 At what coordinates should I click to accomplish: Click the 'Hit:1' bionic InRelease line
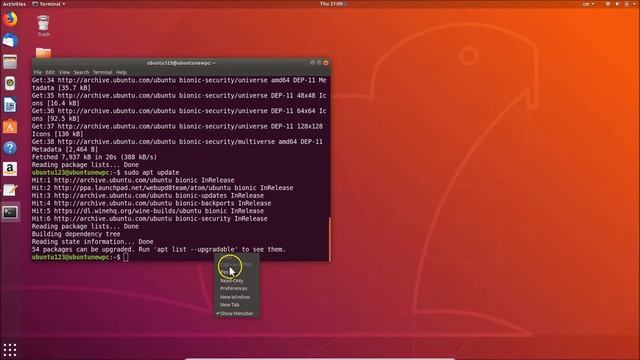pos(133,180)
